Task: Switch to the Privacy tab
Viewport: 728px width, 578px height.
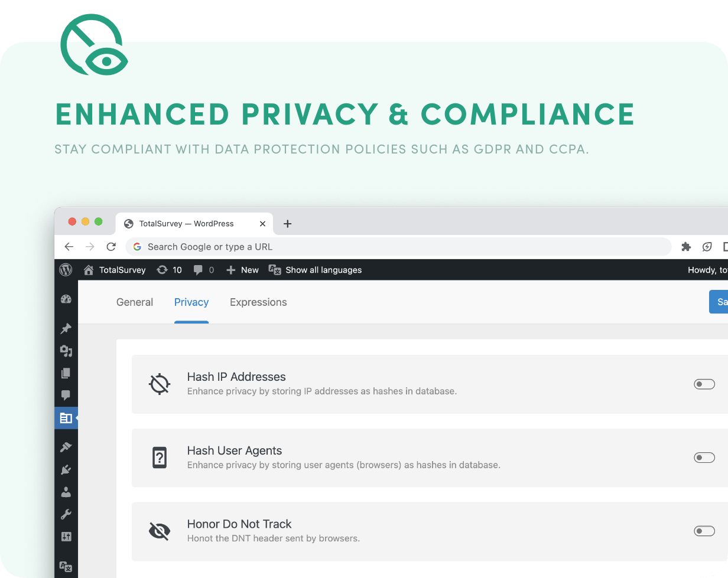Action: click(191, 302)
